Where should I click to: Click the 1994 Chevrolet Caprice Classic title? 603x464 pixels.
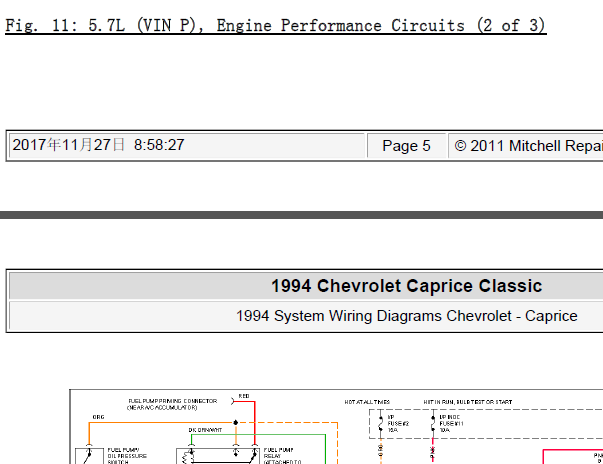pyautogui.click(x=406, y=286)
